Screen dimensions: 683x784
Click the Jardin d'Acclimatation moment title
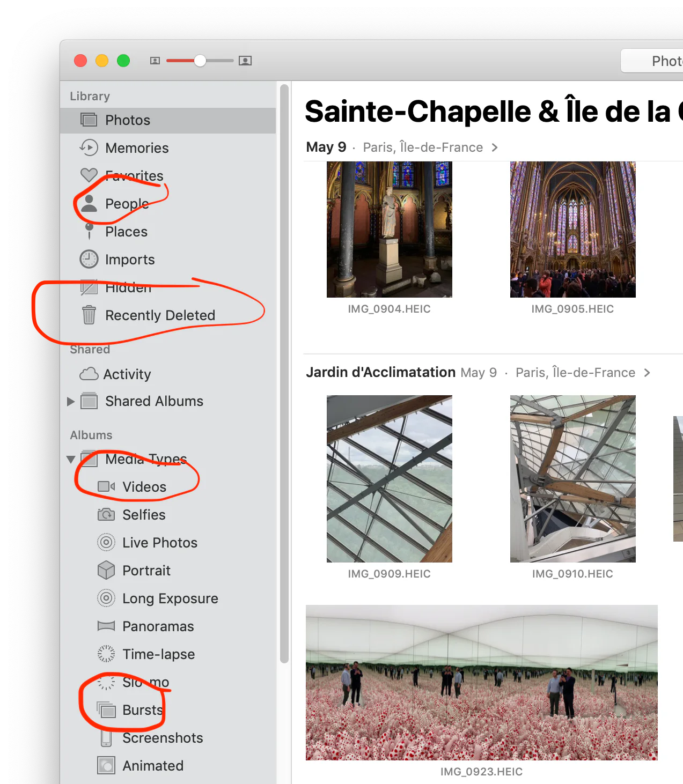[x=380, y=372]
